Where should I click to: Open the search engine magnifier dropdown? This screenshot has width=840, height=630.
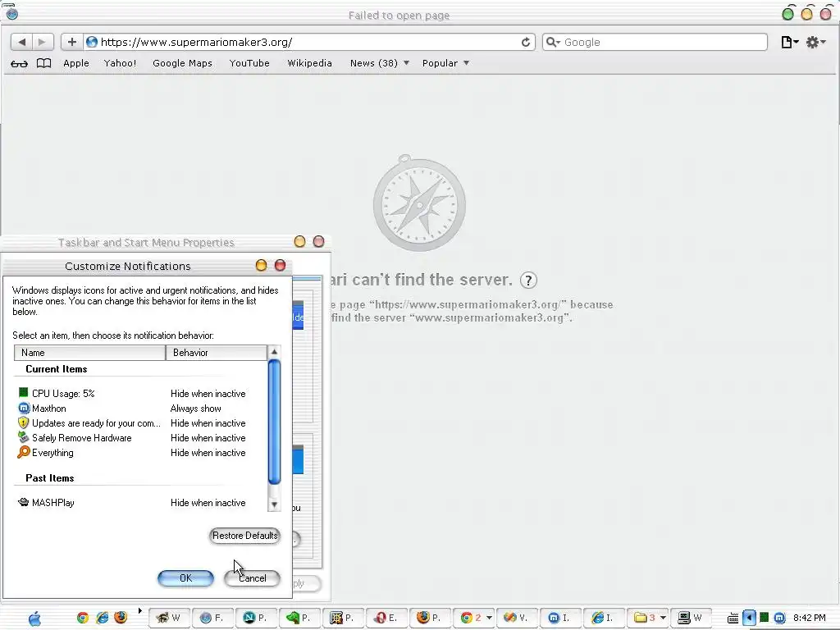click(x=553, y=42)
